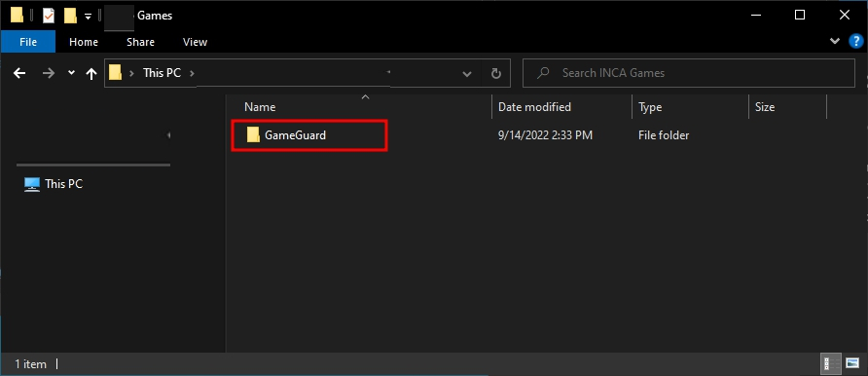Click the This PC monitor icon in the sidebar
The width and height of the screenshot is (868, 376).
32,184
